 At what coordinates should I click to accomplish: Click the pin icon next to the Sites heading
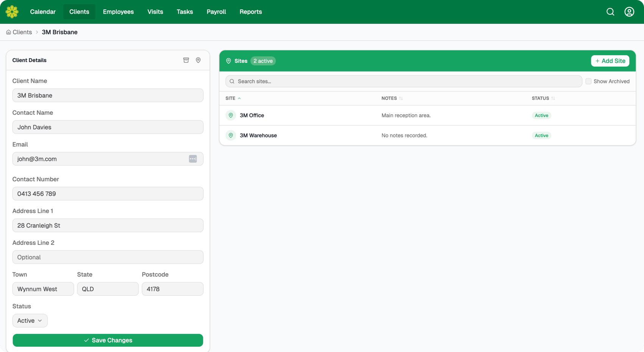(229, 61)
